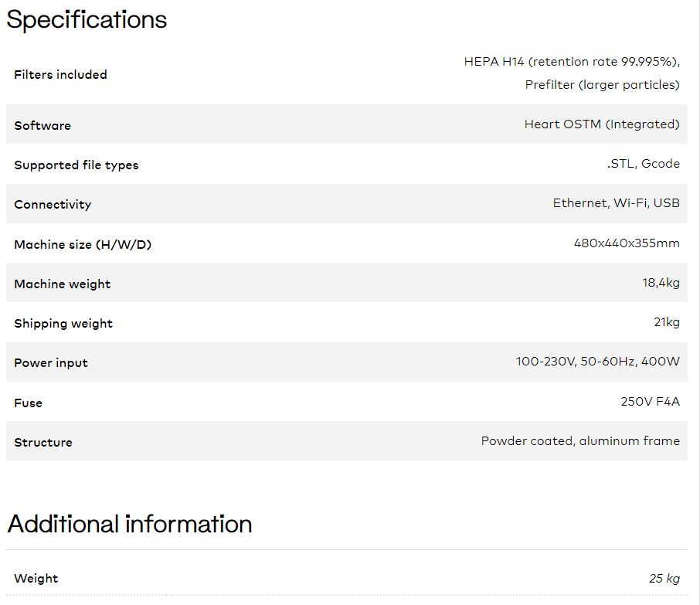The width and height of the screenshot is (700, 605).
Task: Click the 100-230V, 50-60Hz, 400W value
Action: click(x=598, y=362)
